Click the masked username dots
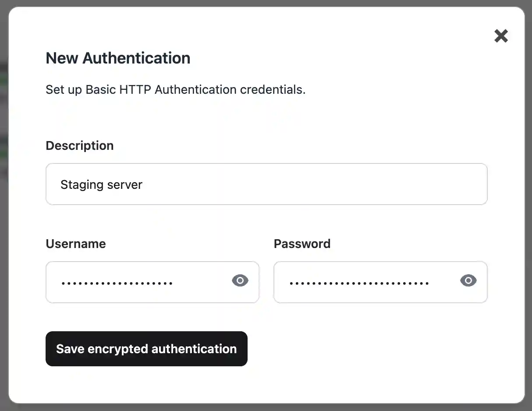Image resolution: width=532 pixels, height=411 pixels. tap(116, 282)
